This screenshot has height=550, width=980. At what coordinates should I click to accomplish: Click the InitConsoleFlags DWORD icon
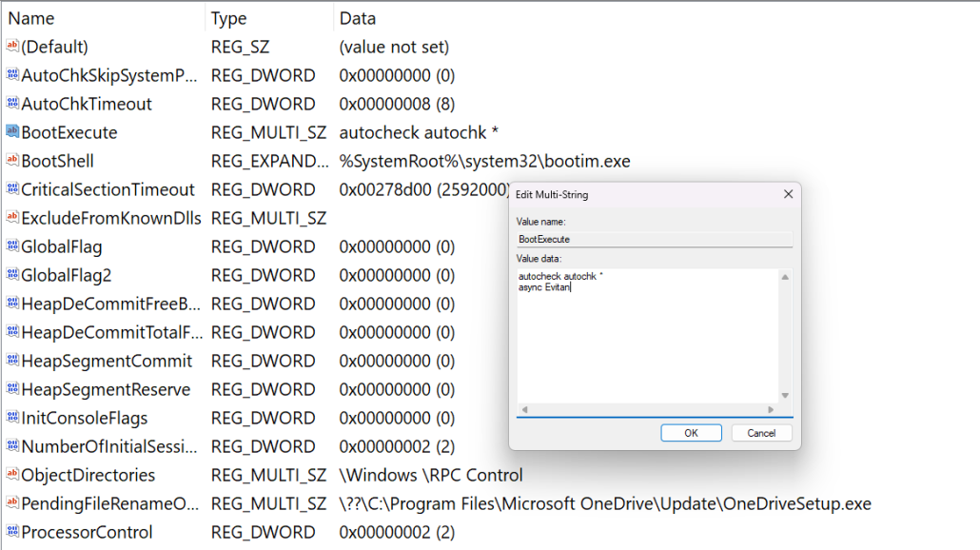click(x=12, y=417)
